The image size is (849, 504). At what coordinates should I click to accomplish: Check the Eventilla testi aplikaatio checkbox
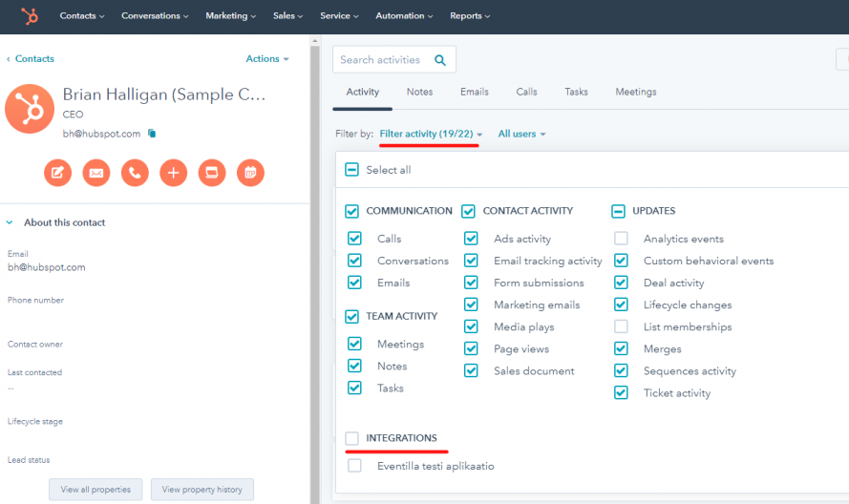pyautogui.click(x=354, y=466)
